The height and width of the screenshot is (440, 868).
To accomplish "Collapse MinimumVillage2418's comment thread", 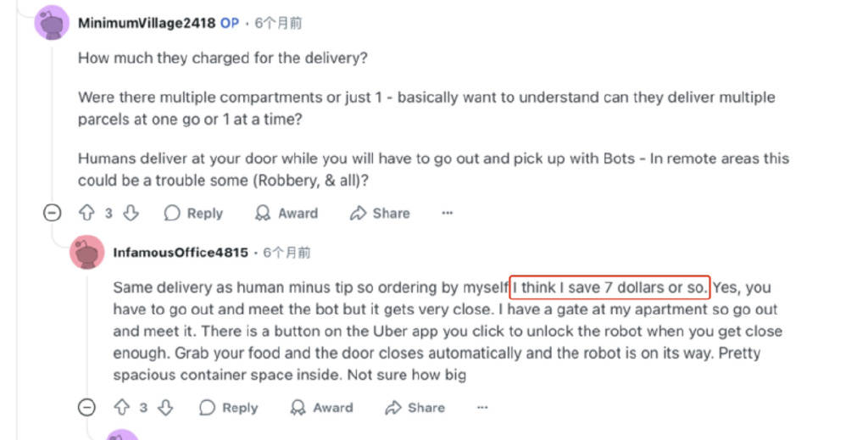I will point(52,213).
